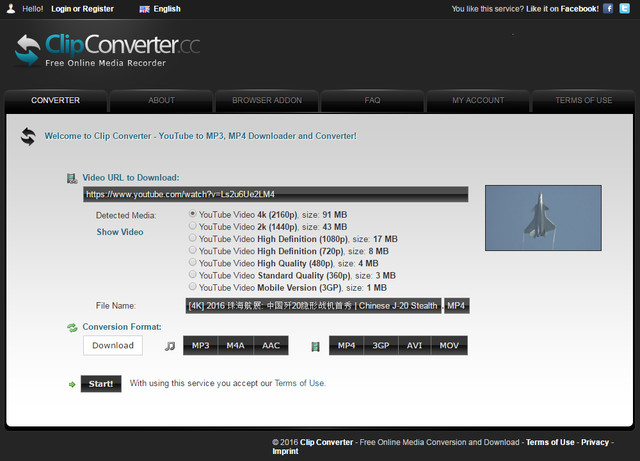The image size is (640, 461).
Task: Open the MY ACCOUNT tab
Action: (x=478, y=101)
